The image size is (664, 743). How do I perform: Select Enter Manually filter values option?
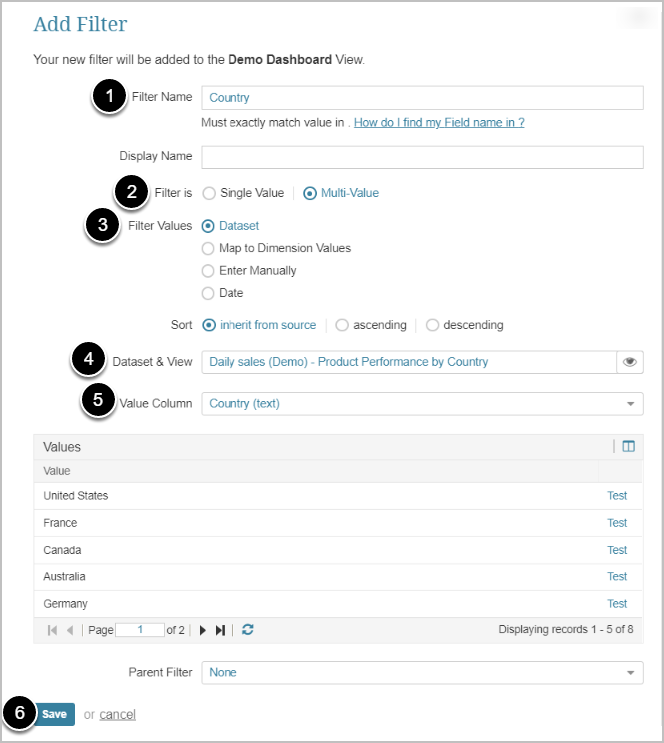209,270
